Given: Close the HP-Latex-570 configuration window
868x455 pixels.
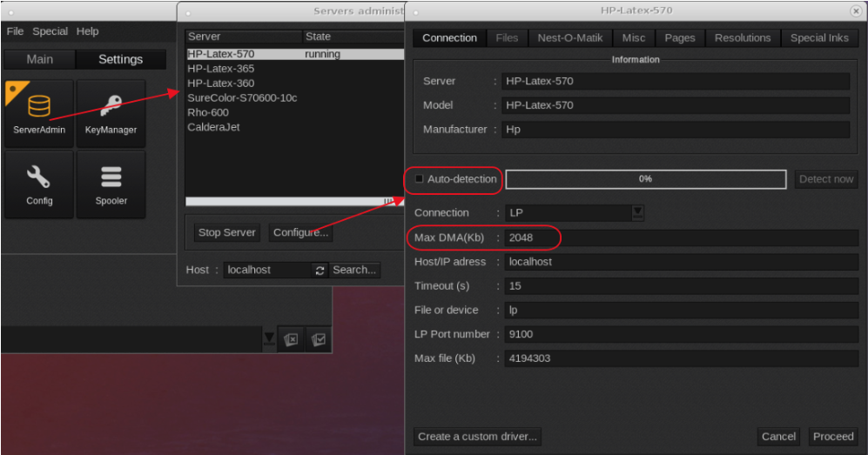Looking at the screenshot, I should click(x=856, y=10).
